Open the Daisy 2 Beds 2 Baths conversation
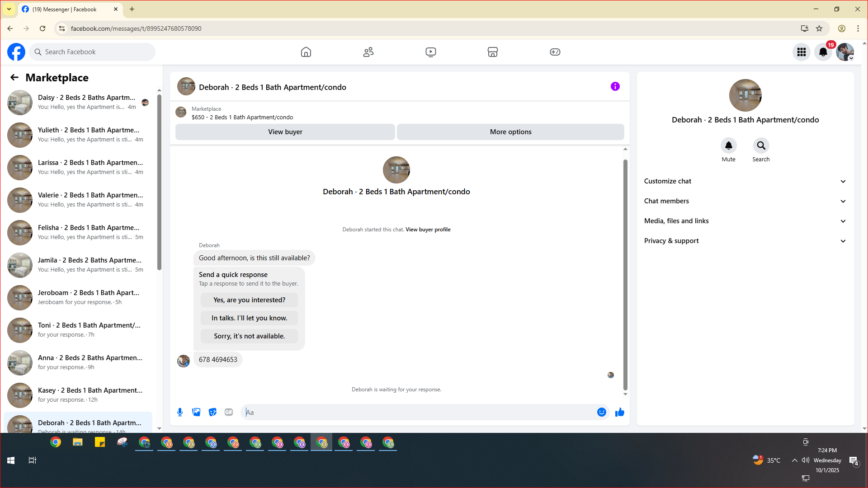The height and width of the screenshot is (488, 868). coord(78,103)
